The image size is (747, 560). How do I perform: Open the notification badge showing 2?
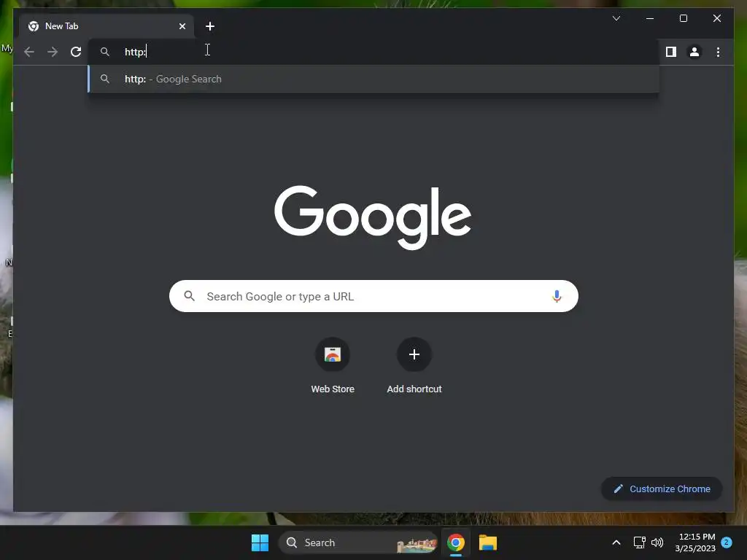click(x=727, y=542)
